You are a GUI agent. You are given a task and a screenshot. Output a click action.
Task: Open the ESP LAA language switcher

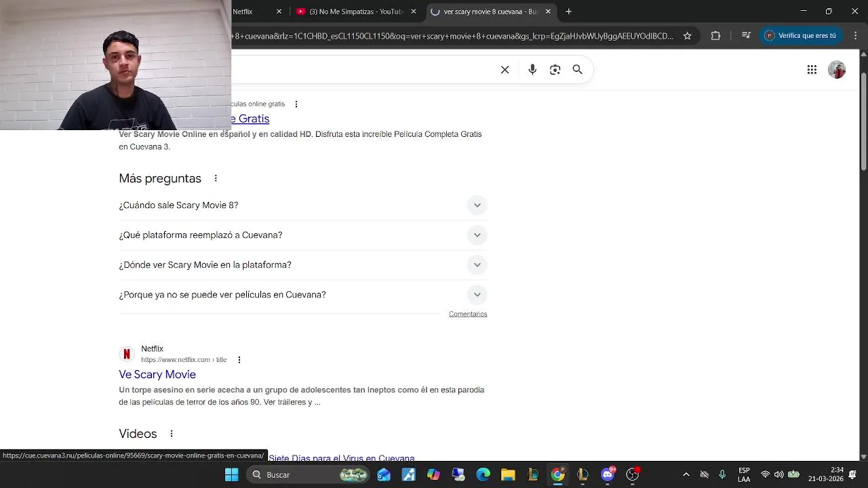744,474
